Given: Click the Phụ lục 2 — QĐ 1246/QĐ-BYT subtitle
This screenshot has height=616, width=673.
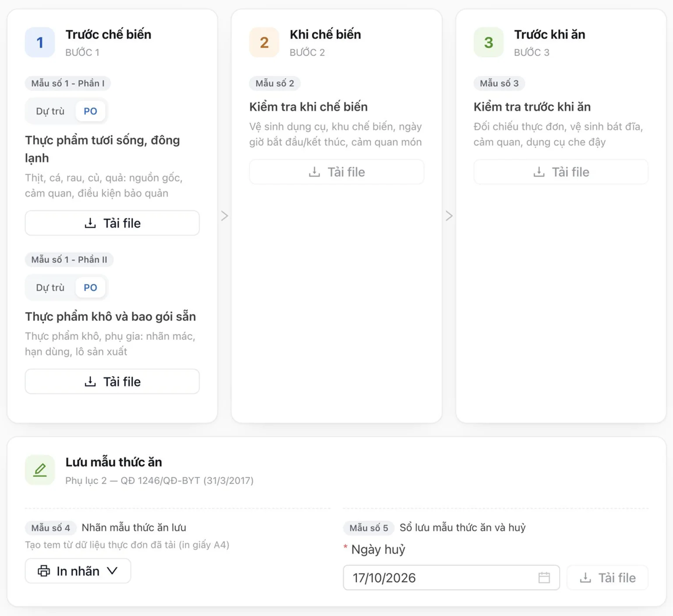Looking at the screenshot, I should 159,481.
